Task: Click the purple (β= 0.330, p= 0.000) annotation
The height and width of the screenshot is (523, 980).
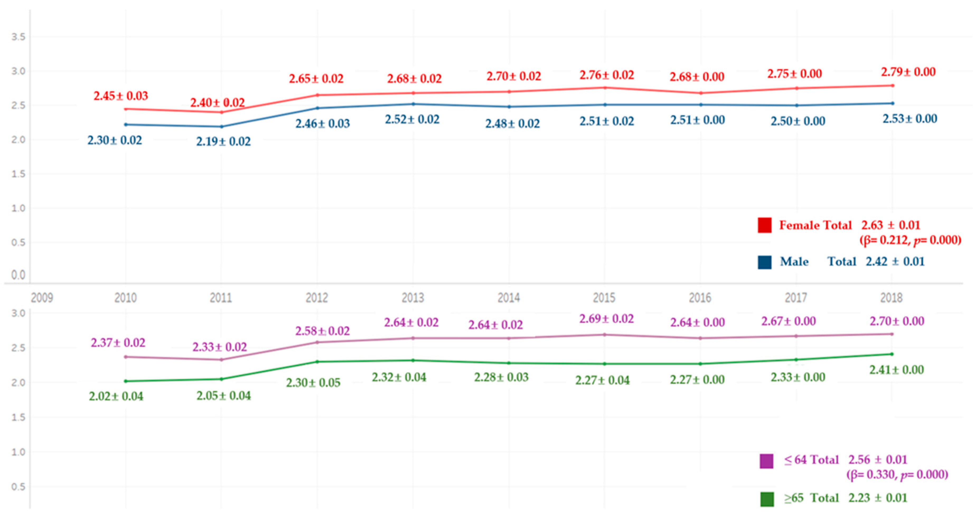Action: click(897, 474)
